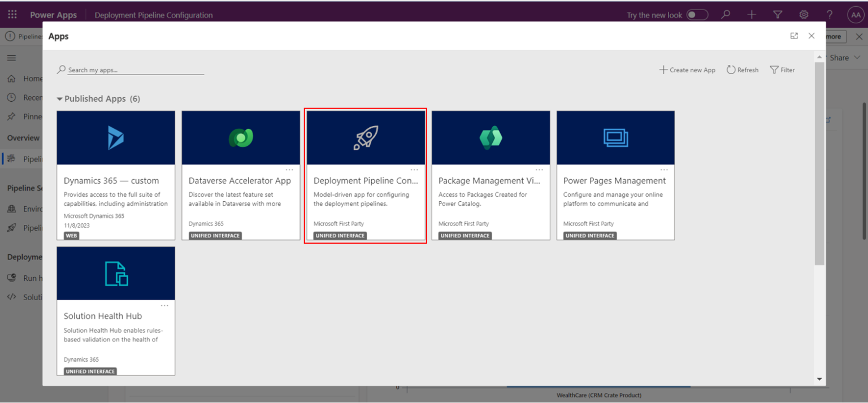Collapse the left navigation with the hamburger menu
The image size is (868, 403).
11,57
